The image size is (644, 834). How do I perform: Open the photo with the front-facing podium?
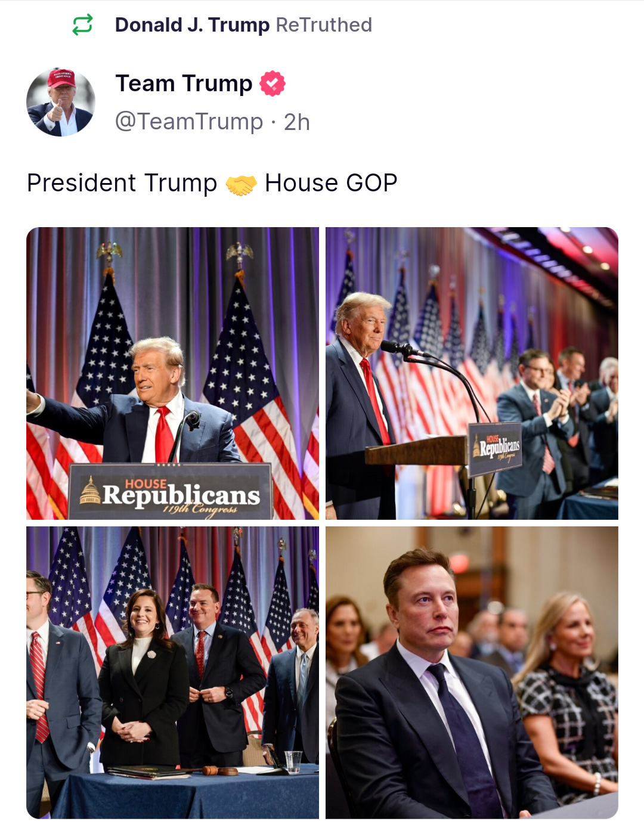(x=172, y=373)
